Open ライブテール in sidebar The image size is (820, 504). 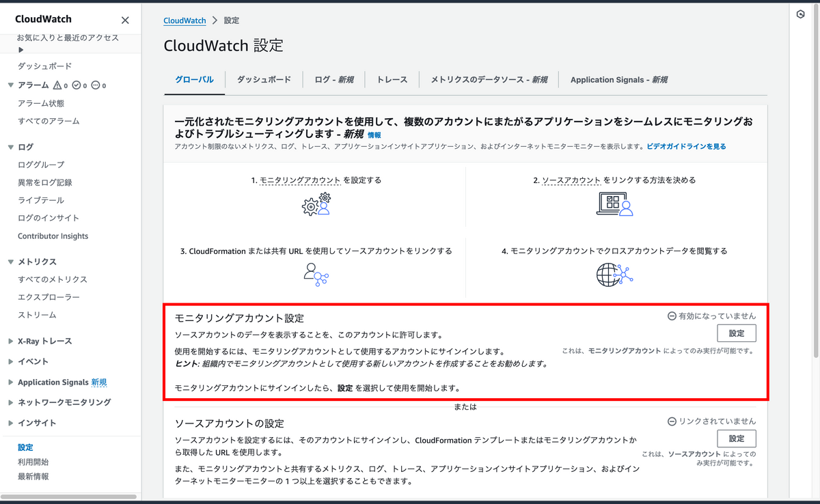pos(41,200)
